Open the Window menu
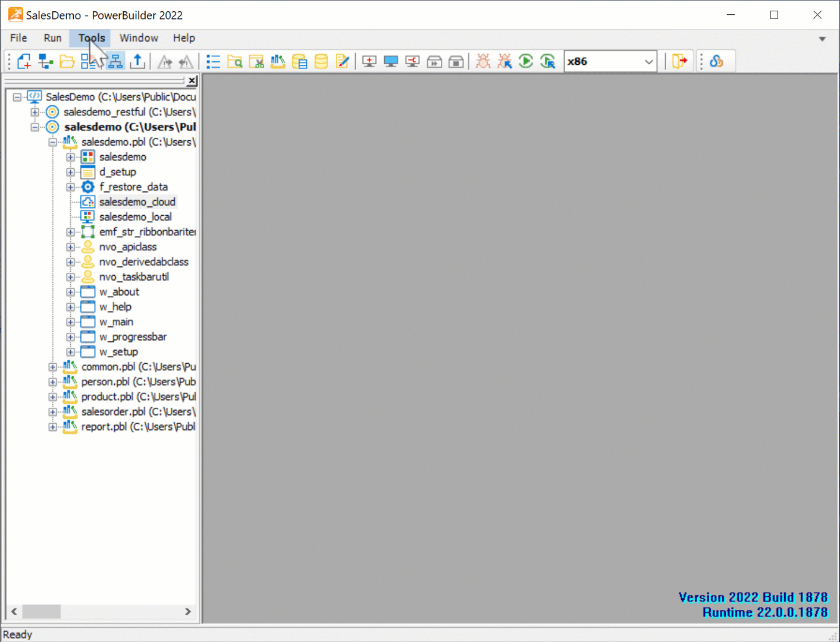The image size is (840, 642). click(x=139, y=38)
